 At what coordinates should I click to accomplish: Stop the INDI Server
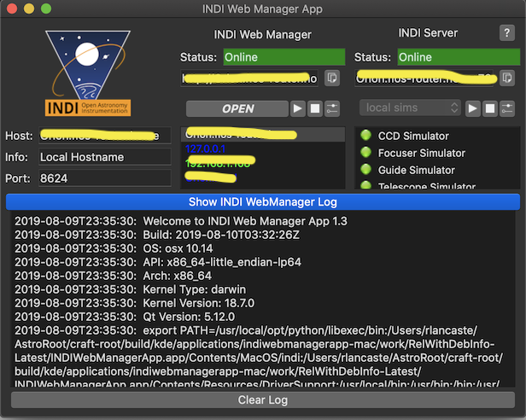490,108
